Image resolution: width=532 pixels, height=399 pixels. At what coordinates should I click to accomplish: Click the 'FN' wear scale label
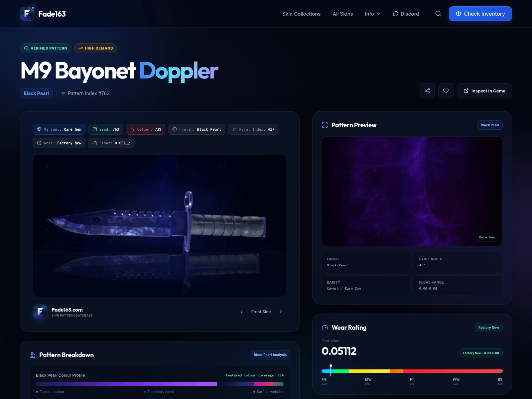coord(324,379)
